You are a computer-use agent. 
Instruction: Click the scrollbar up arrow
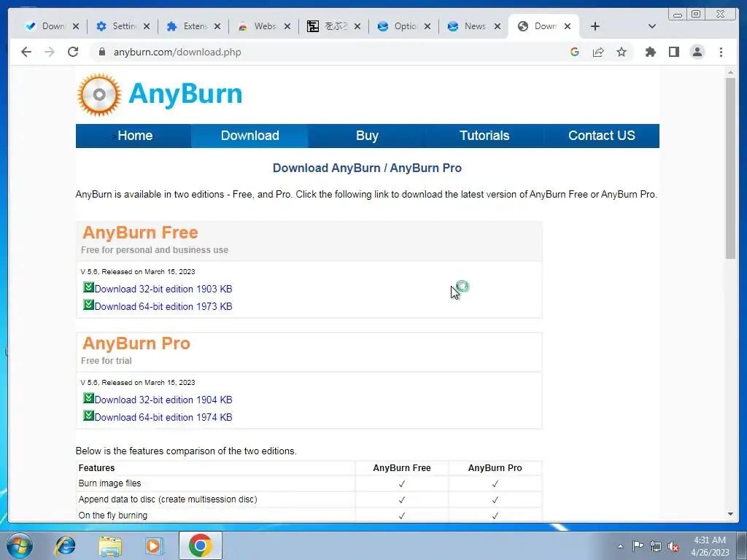[x=731, y=72]
